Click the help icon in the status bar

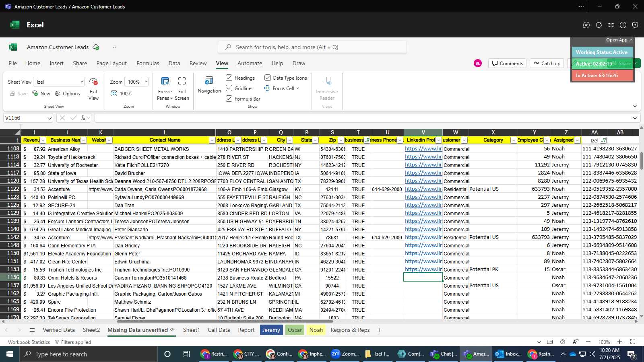[x=563, y=342]
